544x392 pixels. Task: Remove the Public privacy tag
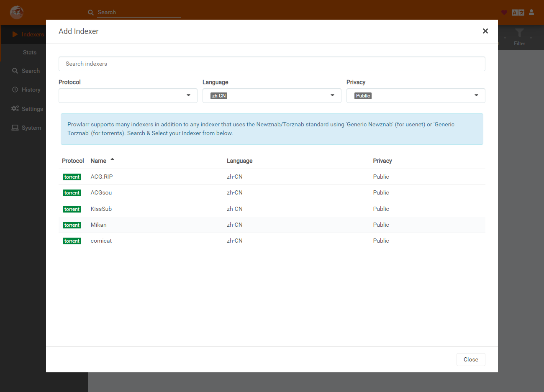(x=363, y=96)
